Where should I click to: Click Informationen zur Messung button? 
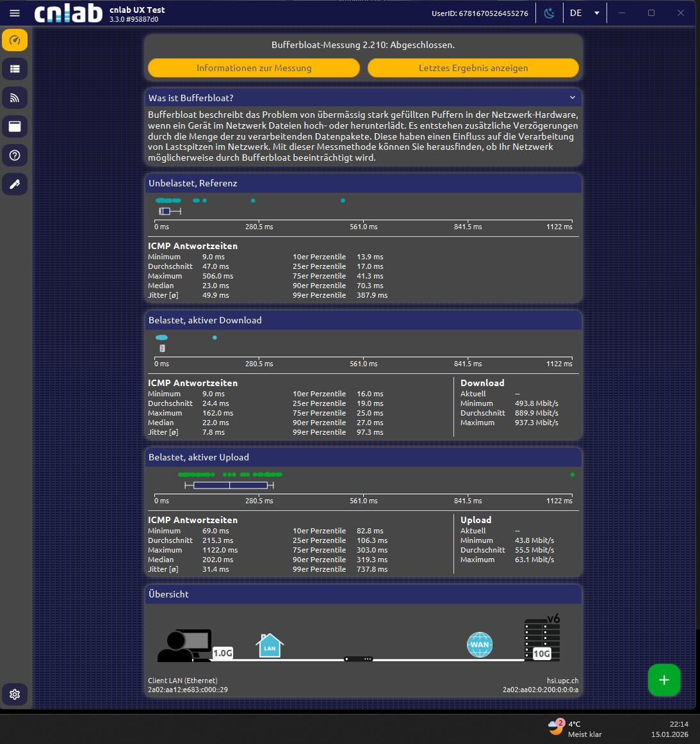(254, 68)
